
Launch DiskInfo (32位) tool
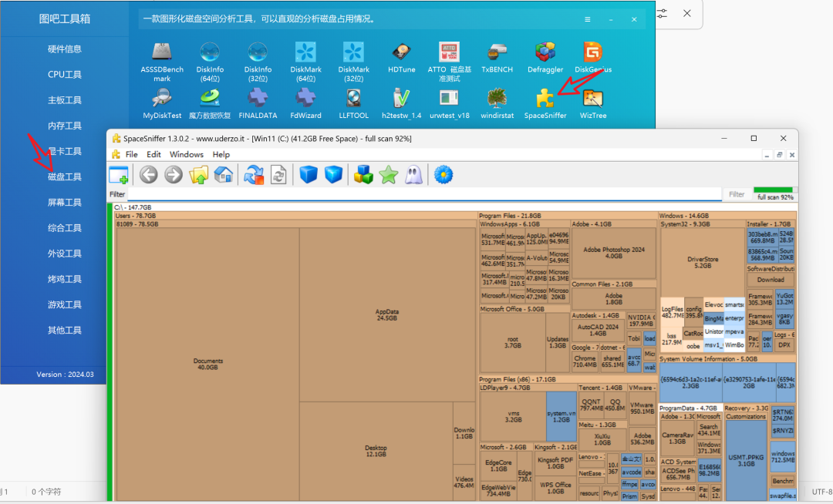click(258, 62)
